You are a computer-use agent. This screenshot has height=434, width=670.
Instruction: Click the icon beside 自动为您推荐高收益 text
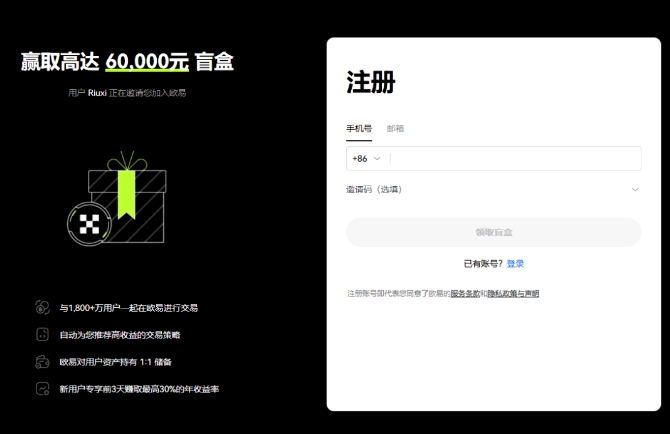pyautogui.click(x=42, y=334)
